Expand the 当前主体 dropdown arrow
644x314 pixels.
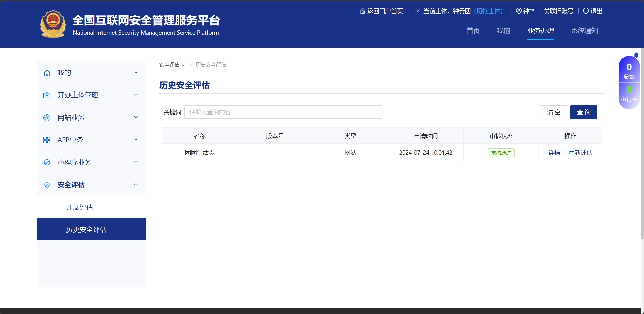click(x=418, y=11)
